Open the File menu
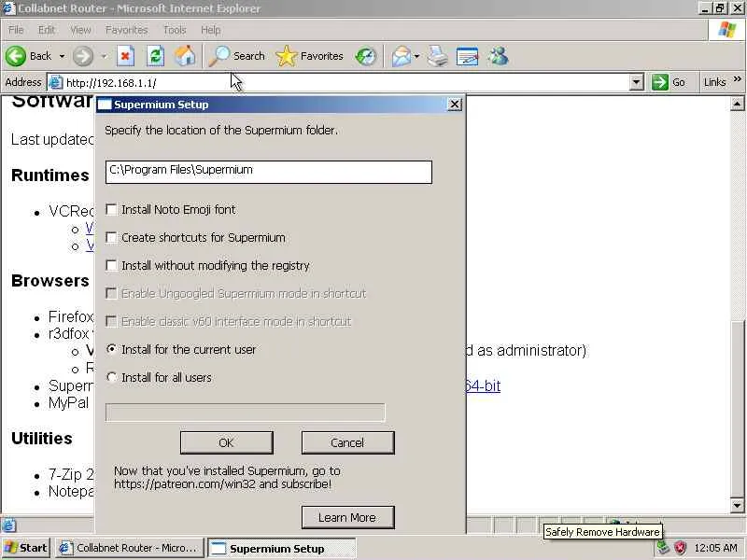Viewport: 747px width, 560px height. point(16,30)
